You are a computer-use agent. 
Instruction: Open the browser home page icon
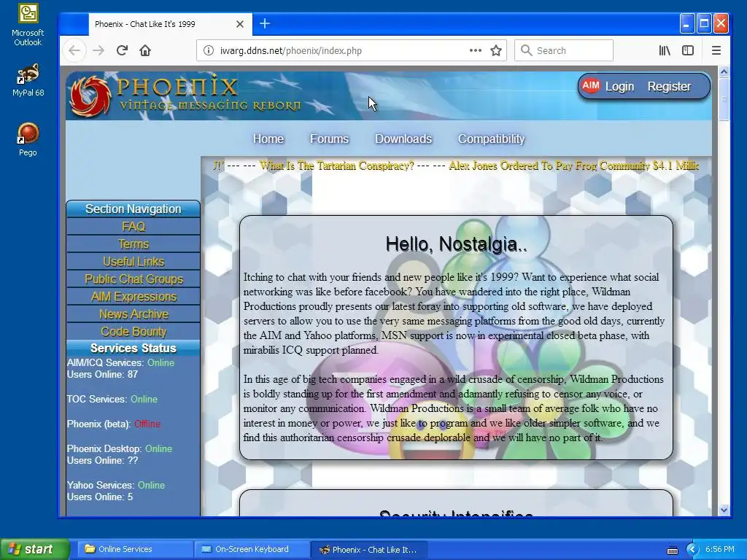click(x=145, y=50)
